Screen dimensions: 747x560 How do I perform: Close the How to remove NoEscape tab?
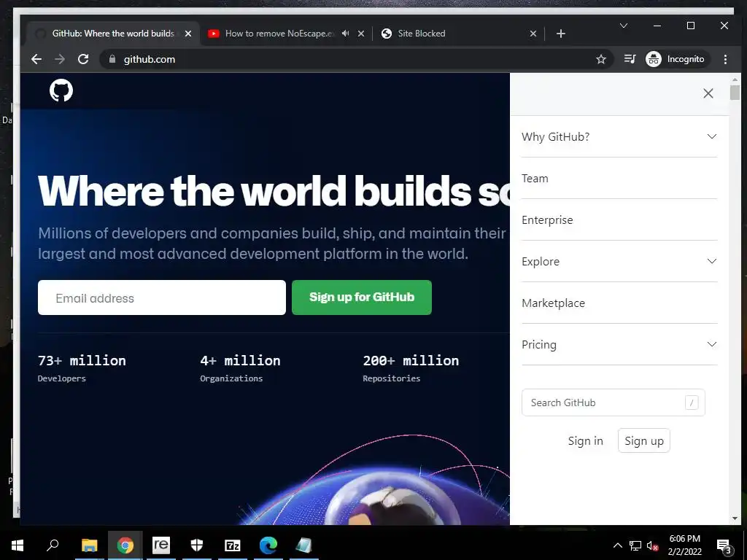(x=361, y=34)
